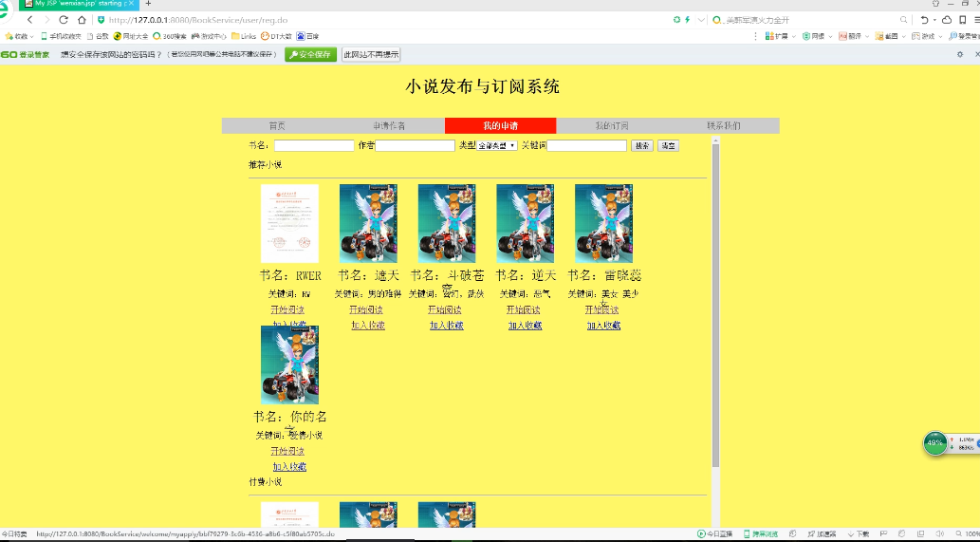Click 加入收藏 under book 斗破苍穹

point(446,325)
